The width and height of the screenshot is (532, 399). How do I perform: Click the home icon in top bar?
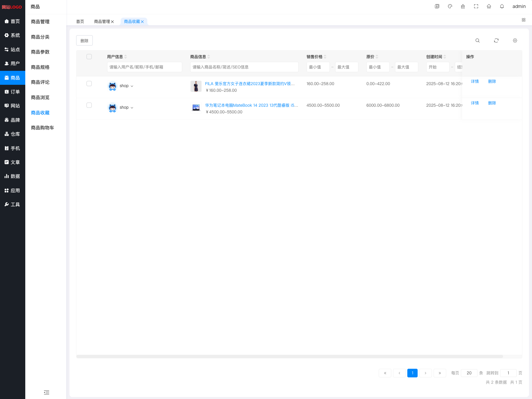coord(489,6)
